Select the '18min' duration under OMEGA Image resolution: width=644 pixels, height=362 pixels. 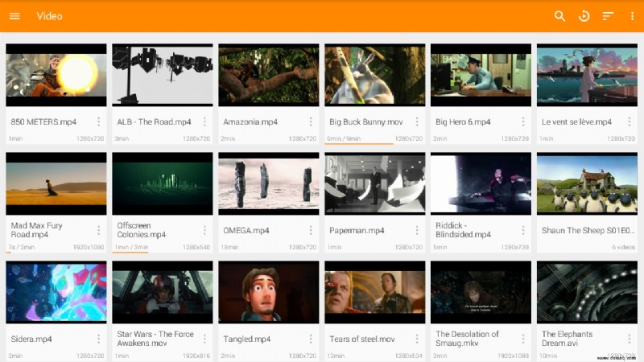click(229, 247)
